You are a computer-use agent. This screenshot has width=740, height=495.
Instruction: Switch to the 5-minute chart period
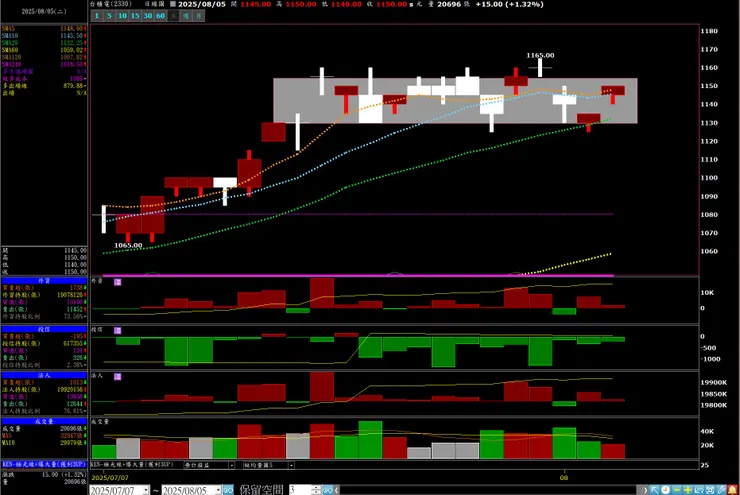[109, 16]
